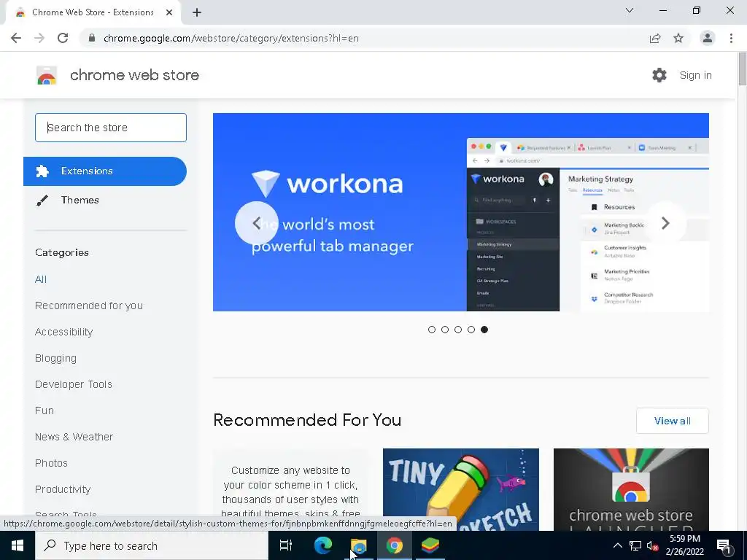Share this page via share icon
Viewport: 747px width, 560px height.
(655, 38)
